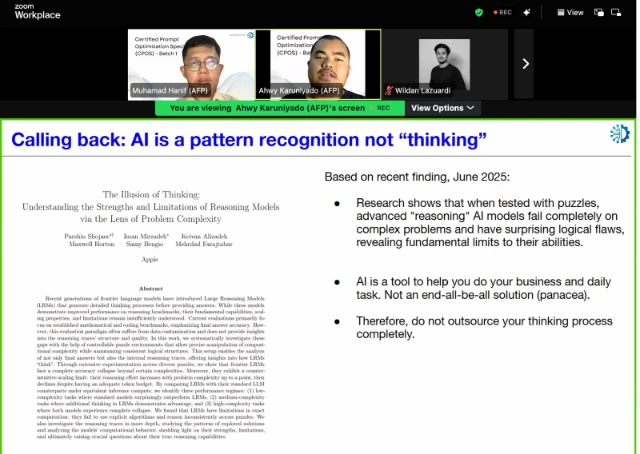640x454 pixels.
Task: Click the 'Abstract' heading in the paper
Action: point(151,289)
